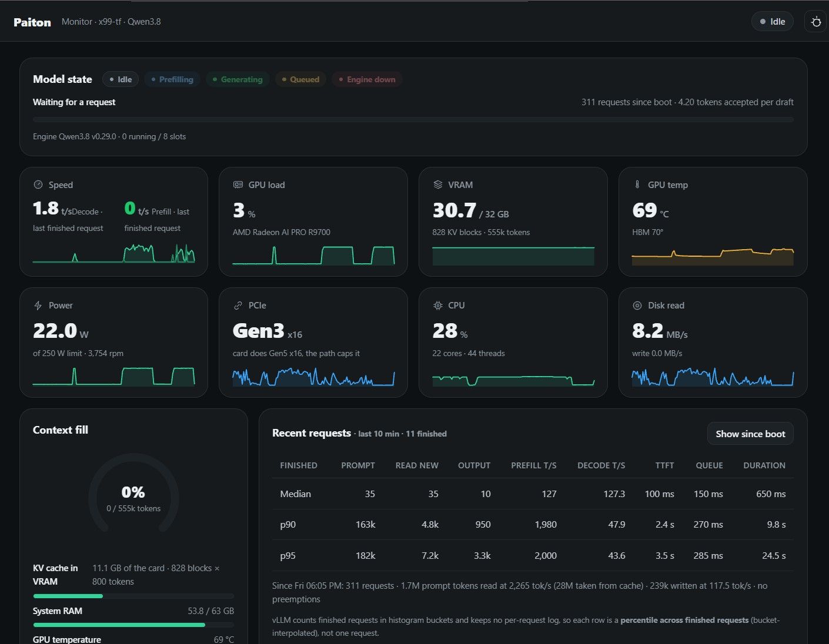829x644 pixels.
Task: Click the Median row label
Action: click(295, 494)
